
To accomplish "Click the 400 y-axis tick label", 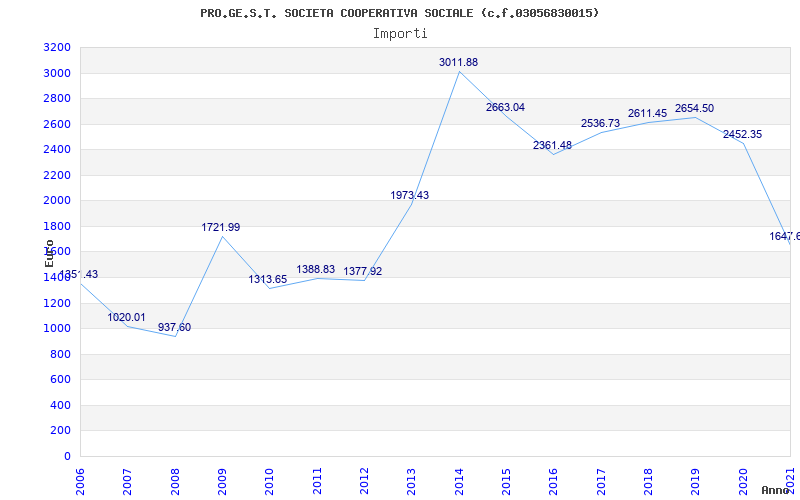I will [x=61, y=405].
